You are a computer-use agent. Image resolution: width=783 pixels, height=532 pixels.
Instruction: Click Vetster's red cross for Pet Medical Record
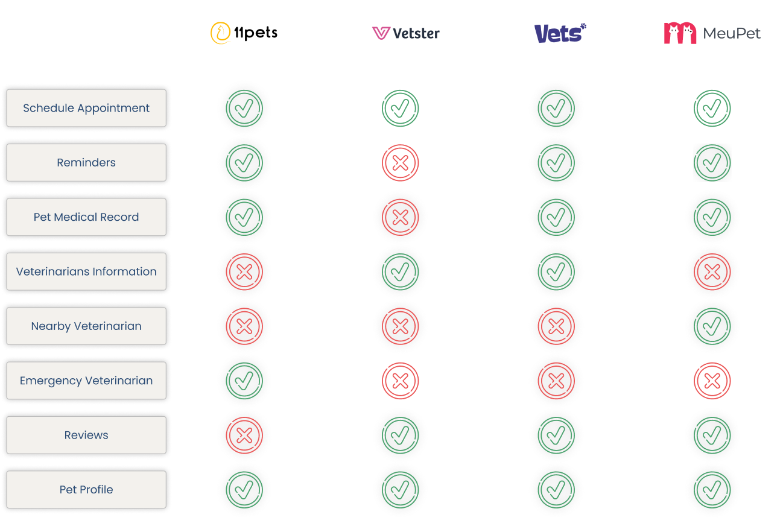(400, 217)
